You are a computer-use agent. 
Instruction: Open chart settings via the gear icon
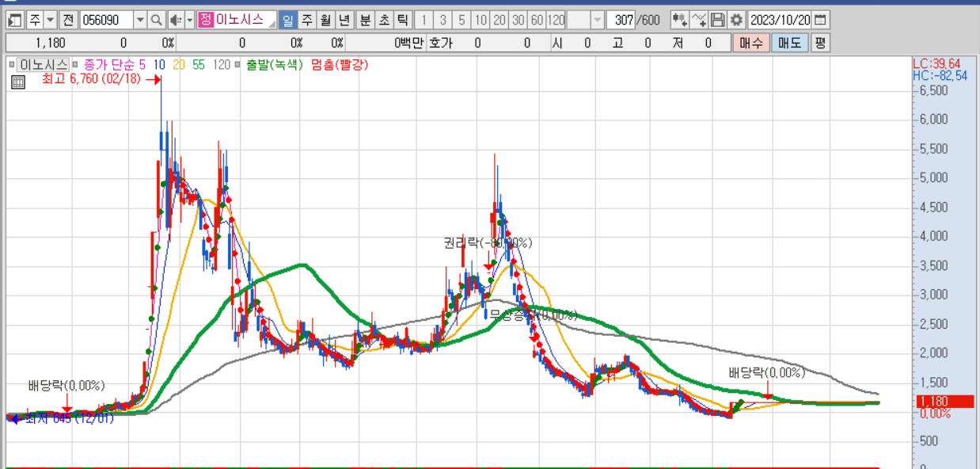[x=736, y=20]
